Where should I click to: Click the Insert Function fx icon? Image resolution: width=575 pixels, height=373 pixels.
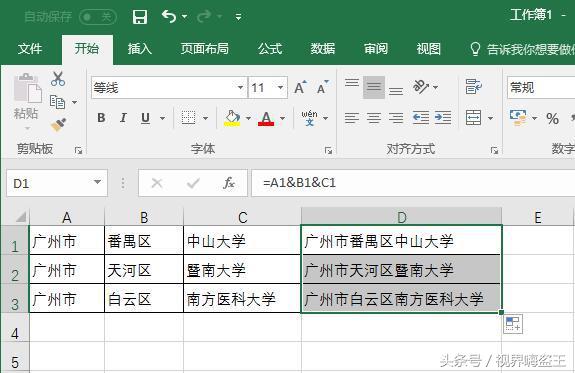(229, 183)
